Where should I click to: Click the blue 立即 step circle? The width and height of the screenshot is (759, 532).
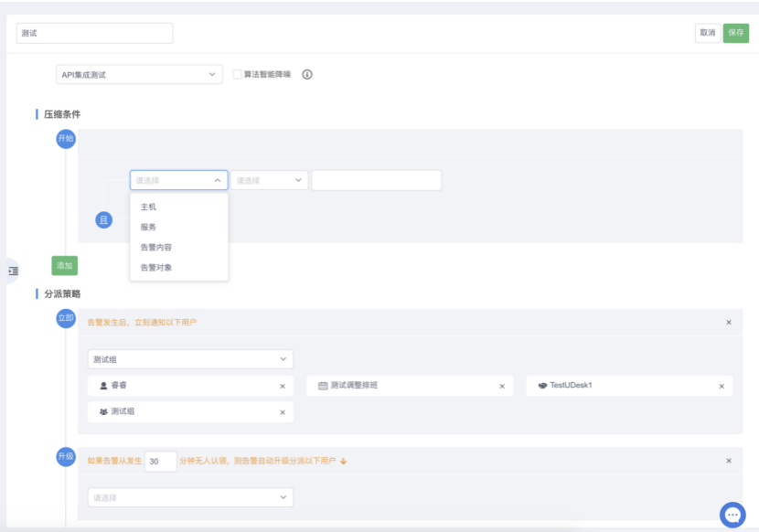[66, 318]
